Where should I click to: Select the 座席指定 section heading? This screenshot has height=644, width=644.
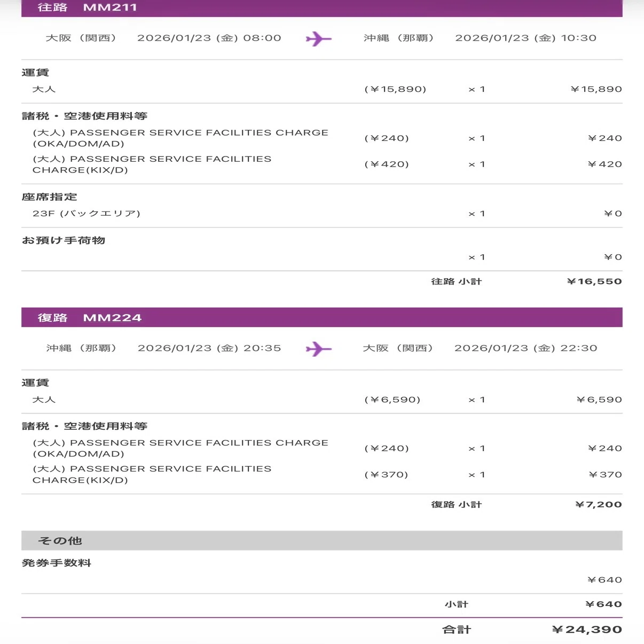50,197
